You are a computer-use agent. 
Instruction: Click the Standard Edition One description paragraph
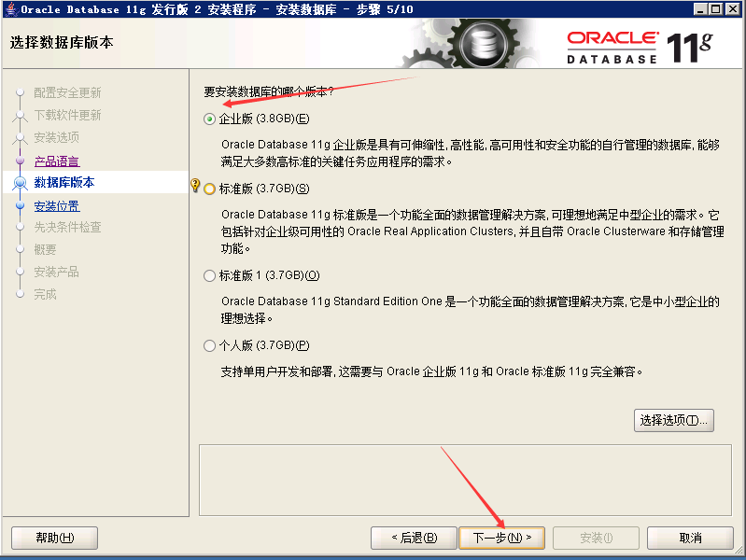point(470,310)
